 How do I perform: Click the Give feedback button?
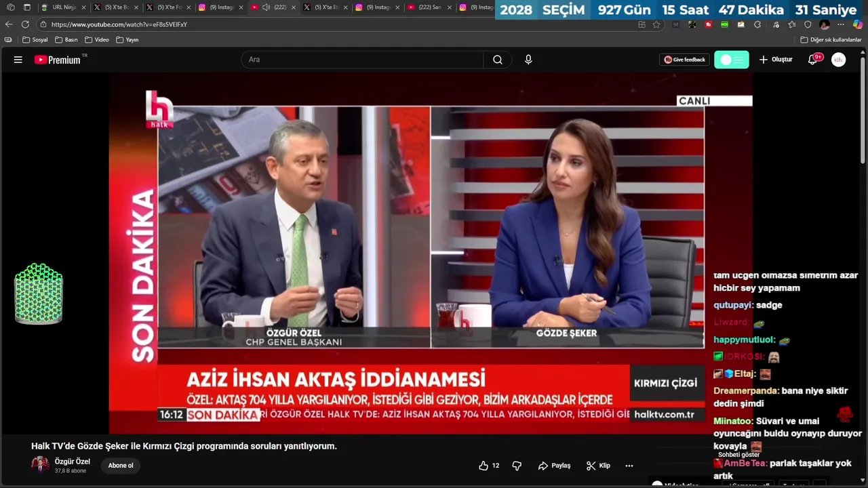click(685, 60)
